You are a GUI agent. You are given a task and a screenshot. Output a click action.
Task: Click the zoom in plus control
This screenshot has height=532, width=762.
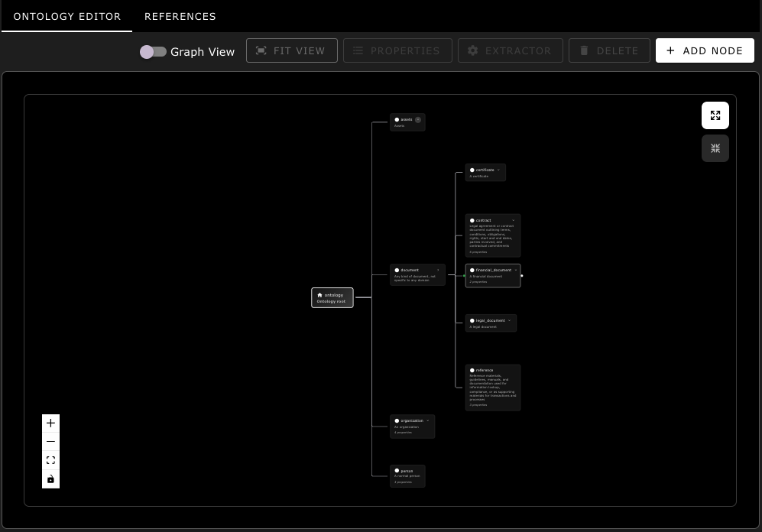tap(50, 423)
